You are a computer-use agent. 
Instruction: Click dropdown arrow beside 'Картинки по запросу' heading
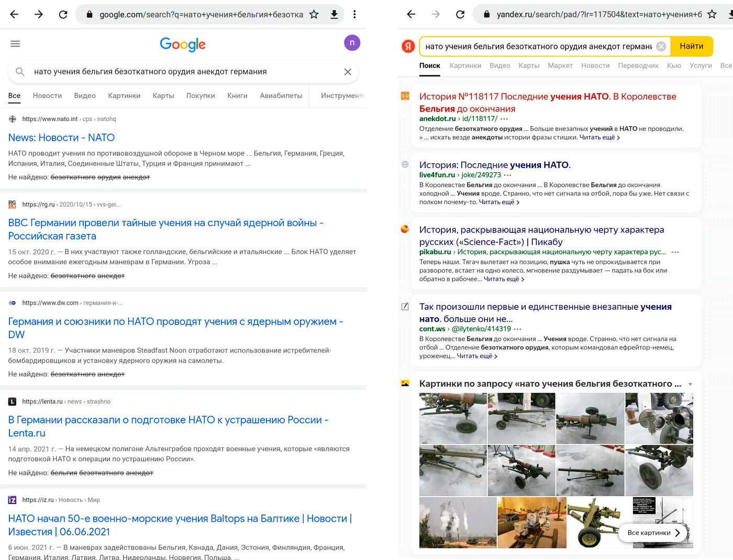click(690, 385)
